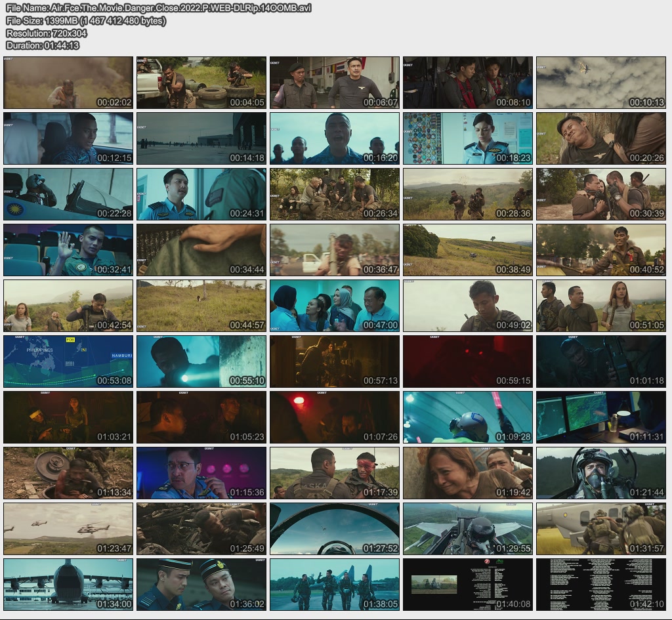Viewport: 672px width, 620px height.
Task: Select the cockpit view frame at 01:27:52
Action: [x=335, y=529]
